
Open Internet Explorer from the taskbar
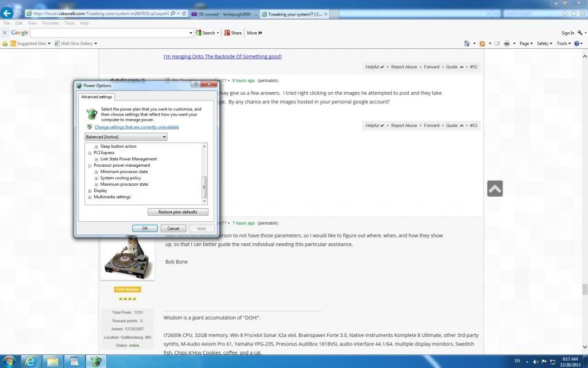click(30, 361)
